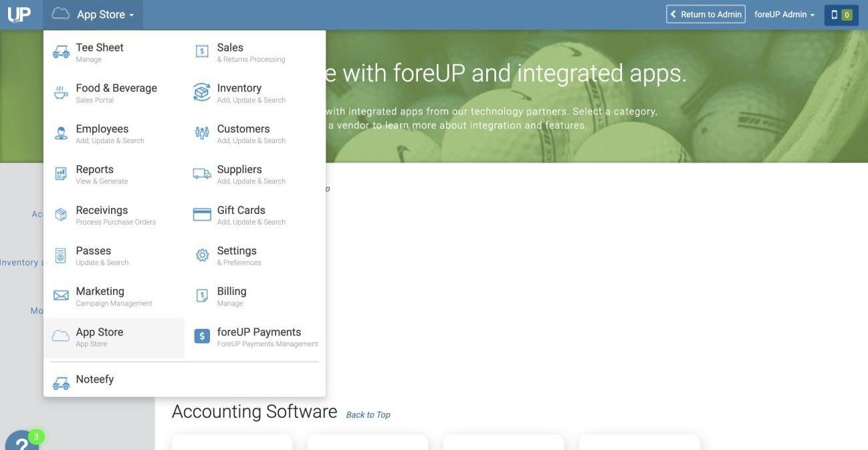Choose Receivings menu entry
This screenshot has width=868, height=450.
tap(114, 215)
